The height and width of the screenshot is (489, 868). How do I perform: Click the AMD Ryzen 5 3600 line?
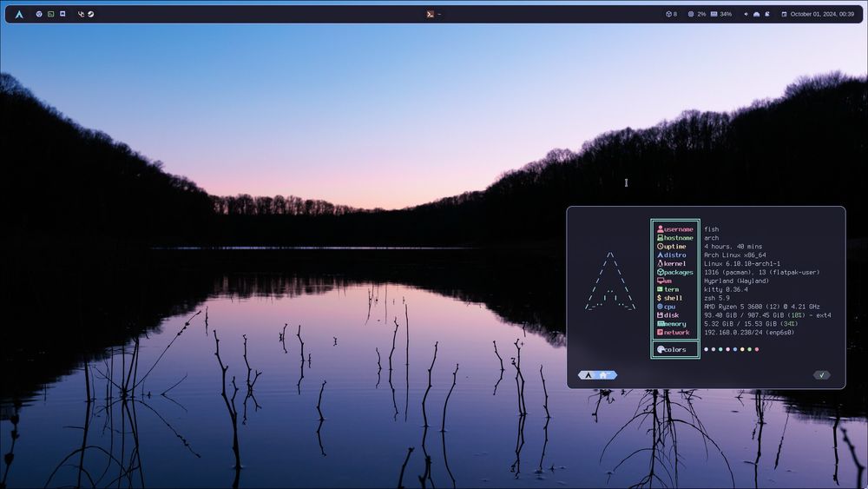[762, 307]
